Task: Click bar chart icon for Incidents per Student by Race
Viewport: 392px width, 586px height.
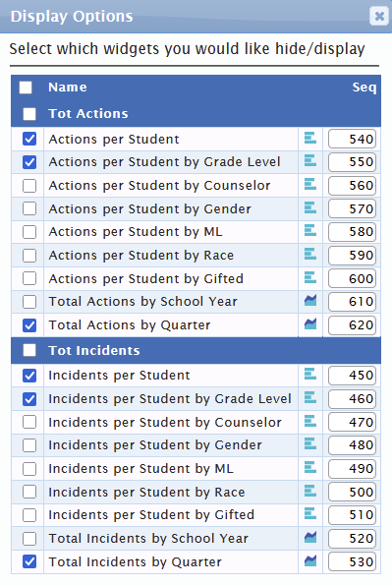Action: 310,491
